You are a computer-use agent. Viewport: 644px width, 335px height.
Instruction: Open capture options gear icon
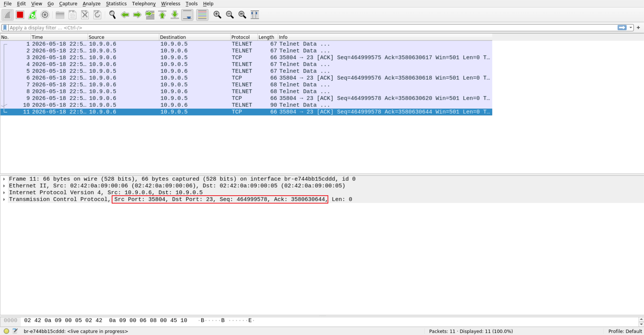tap(45, 15)
